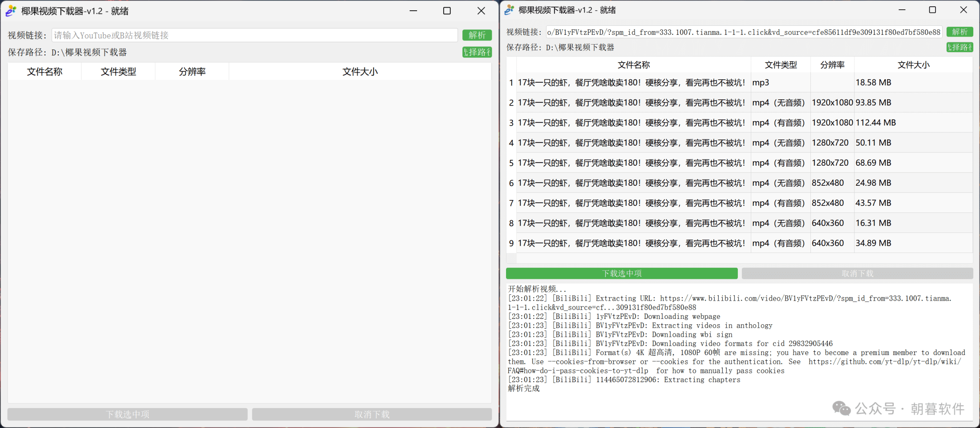Minimize the right downloader window
This screenshot has width=980, height=428.
point(902,10)
